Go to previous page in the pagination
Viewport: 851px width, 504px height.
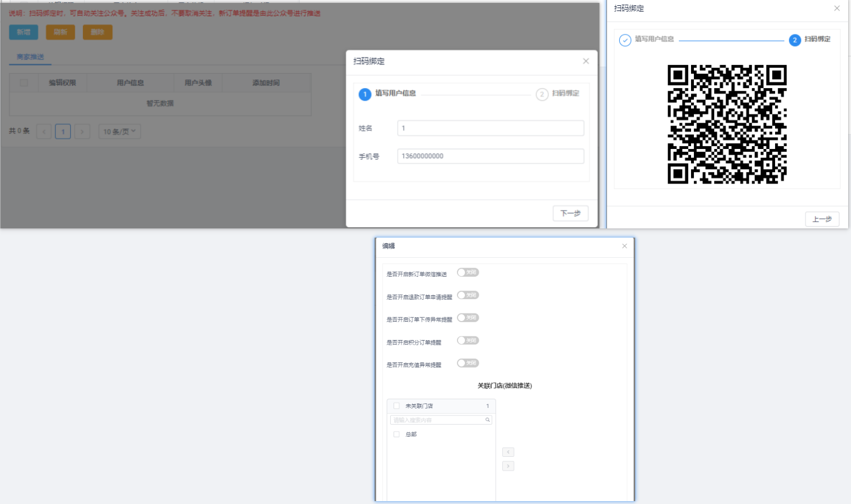point(44,132)
